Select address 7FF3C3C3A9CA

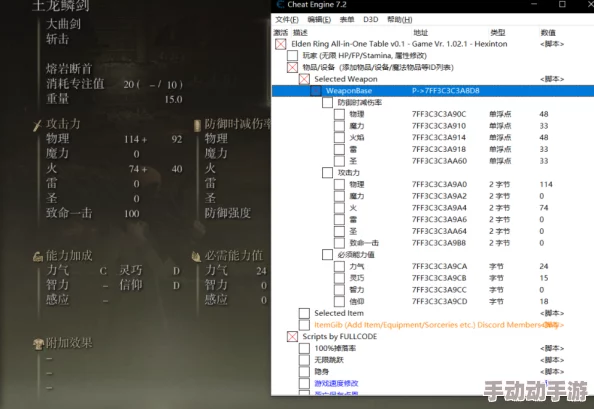[x=439, y=266]
